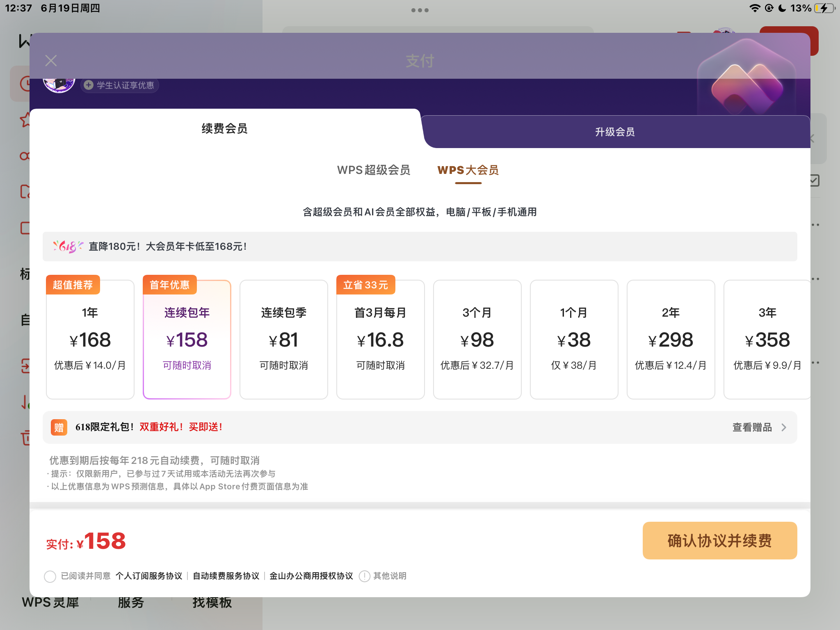Open the 个人订阅服务协议 link
This screenshot has height=630, width=840.
pyautogui.click(x=149, y=576)
